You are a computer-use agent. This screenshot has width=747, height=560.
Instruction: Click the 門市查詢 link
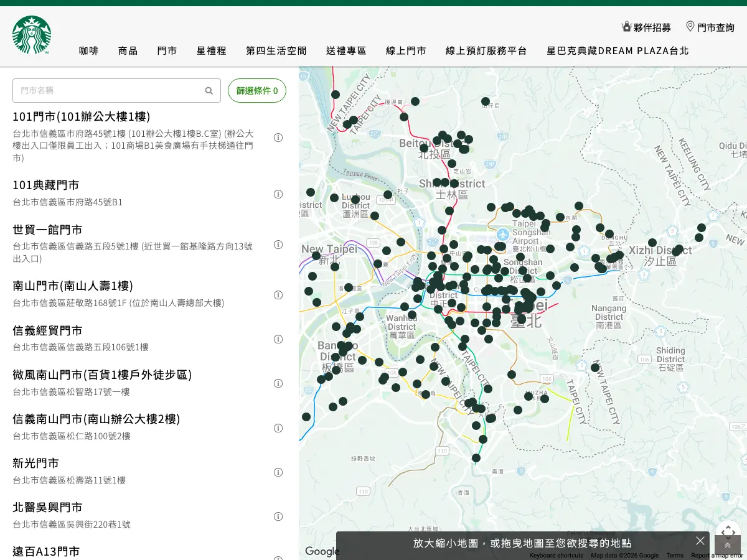click(716, 27)
